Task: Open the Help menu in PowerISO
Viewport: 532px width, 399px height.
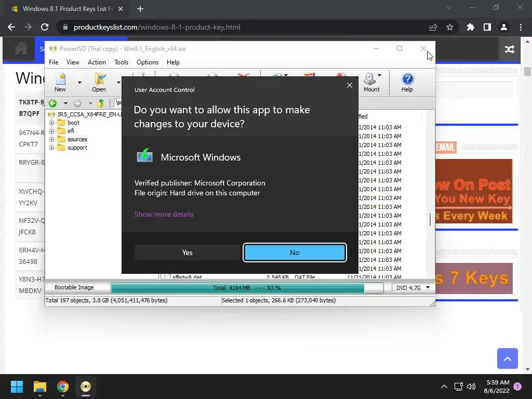Action: (173, 62)
